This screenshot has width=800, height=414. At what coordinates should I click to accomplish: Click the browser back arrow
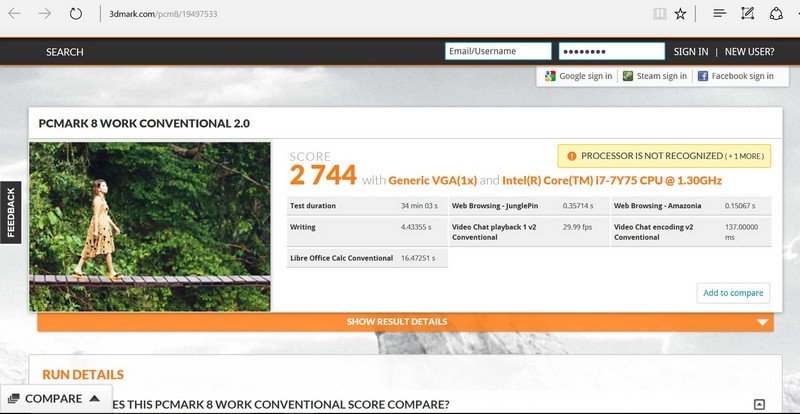coord(17,14)
